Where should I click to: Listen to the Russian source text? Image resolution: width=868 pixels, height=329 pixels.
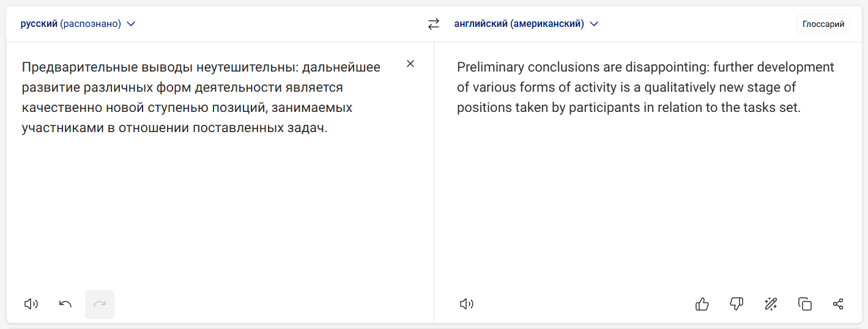31,304
